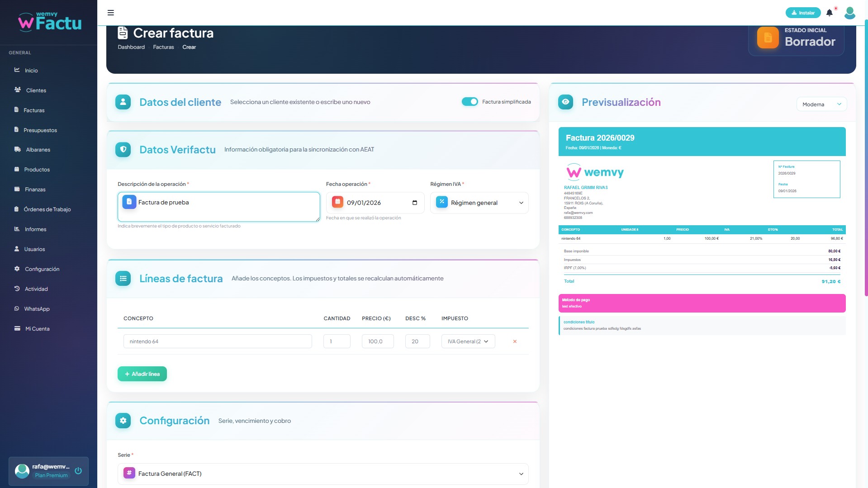This screenshot has height=488, width=868.
Task: Open the Moderna template dropdown
Action: (821, 104)
